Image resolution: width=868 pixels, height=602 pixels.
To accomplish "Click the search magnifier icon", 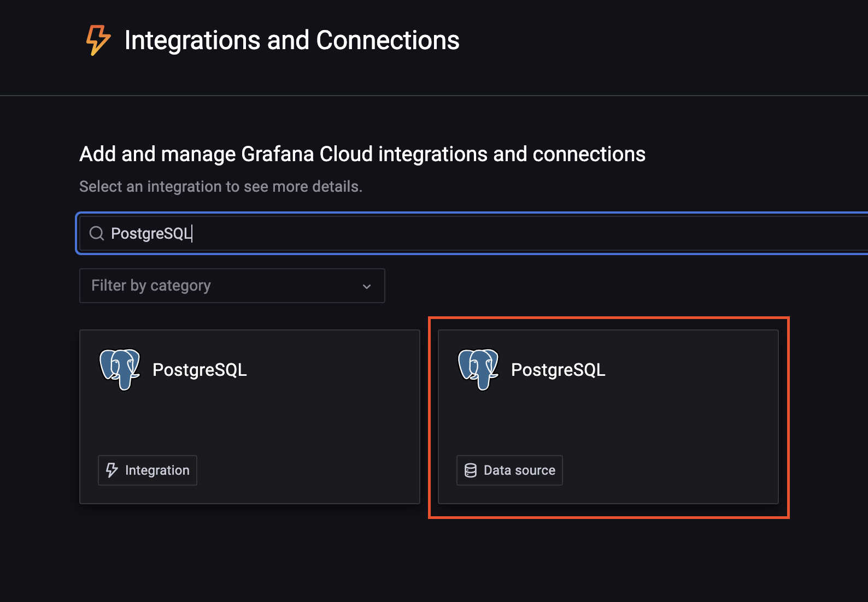I will pos(97,233).
